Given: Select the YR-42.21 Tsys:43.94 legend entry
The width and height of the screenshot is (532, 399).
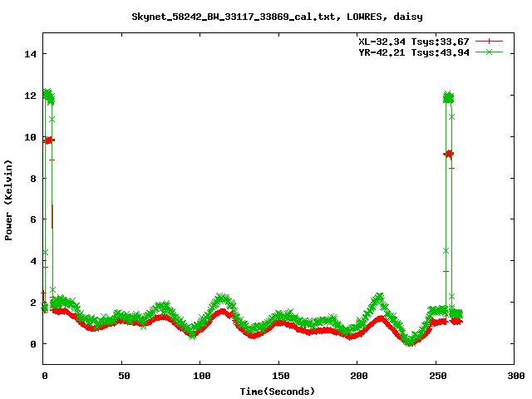Looking at the screenshot, I should 414,52.
